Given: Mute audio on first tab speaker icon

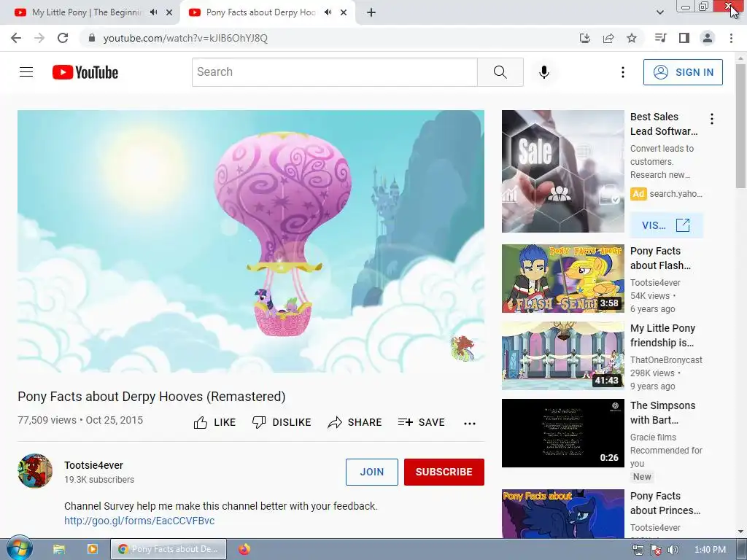Looking at the screenshot, I should coord(153,12).
